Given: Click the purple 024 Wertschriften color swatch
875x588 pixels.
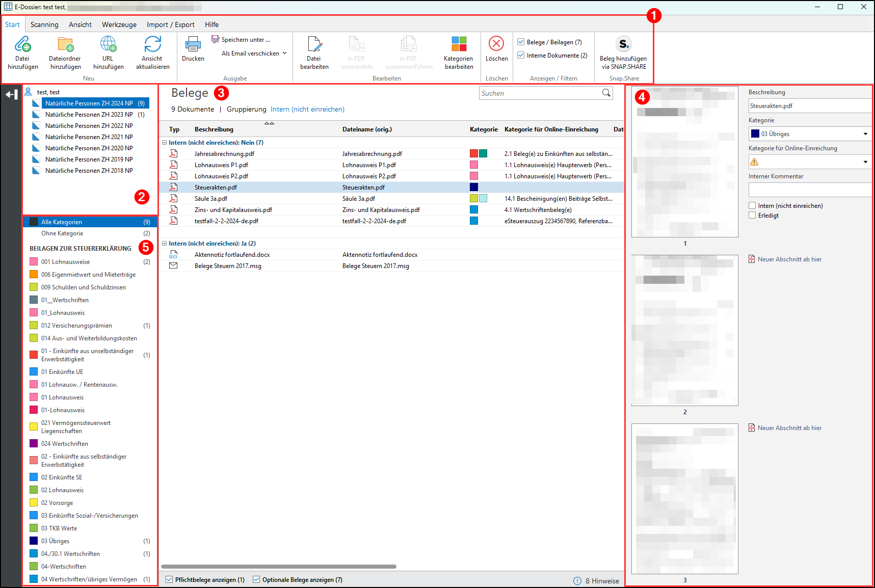Looking at the screenshot, I should tap(34, 444).
